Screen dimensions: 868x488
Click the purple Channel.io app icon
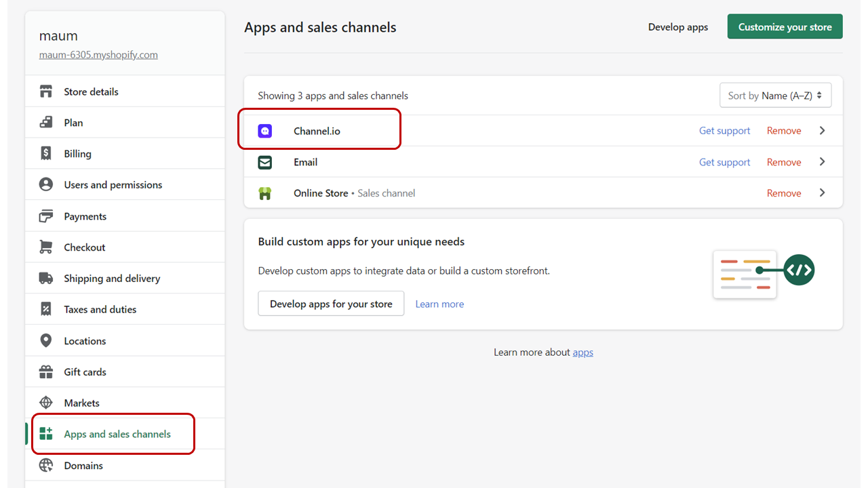pos(265,131)
